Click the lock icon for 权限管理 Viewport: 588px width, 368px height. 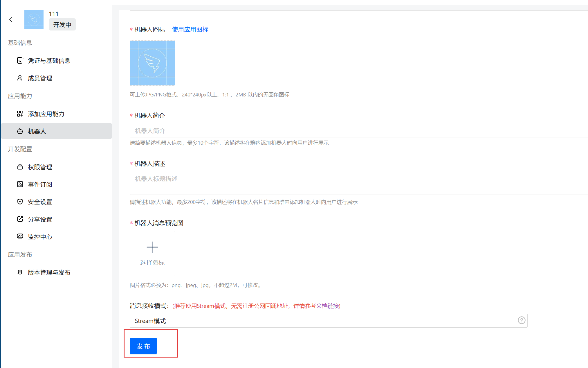[20, 167]
